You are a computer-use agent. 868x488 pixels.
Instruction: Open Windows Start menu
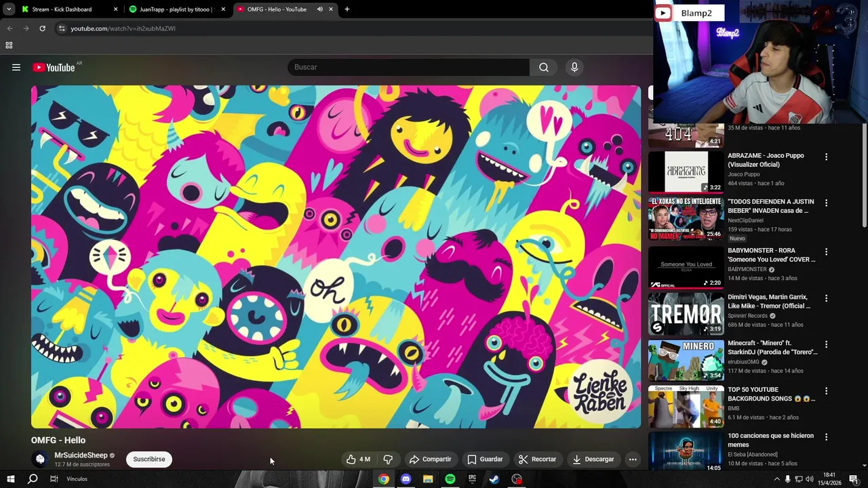point(10,479)
